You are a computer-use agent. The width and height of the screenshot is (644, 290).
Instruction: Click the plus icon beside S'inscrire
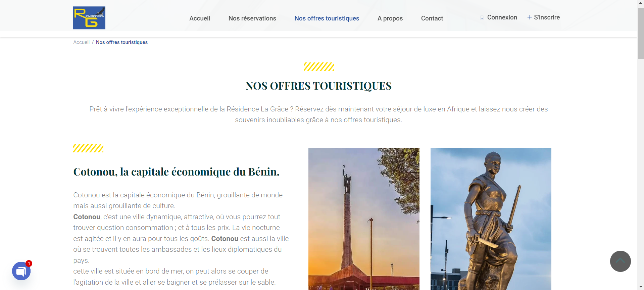point(529,17)
